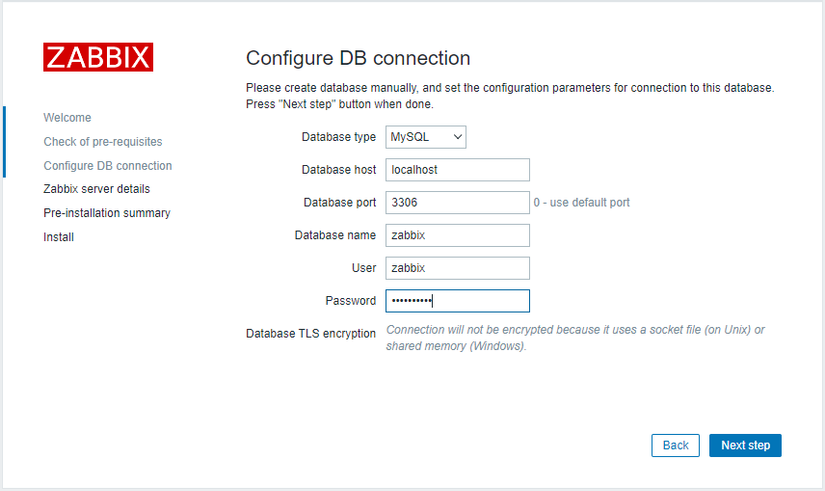This screenshot has width=825, height=491.
Task: Click the Back button
Action: coord(675,445)
